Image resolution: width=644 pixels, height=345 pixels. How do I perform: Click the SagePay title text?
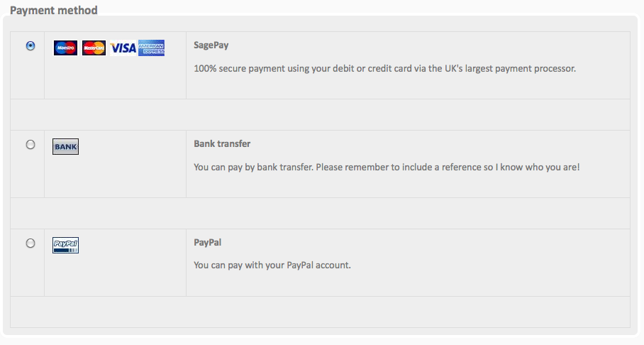click(211, 45)
